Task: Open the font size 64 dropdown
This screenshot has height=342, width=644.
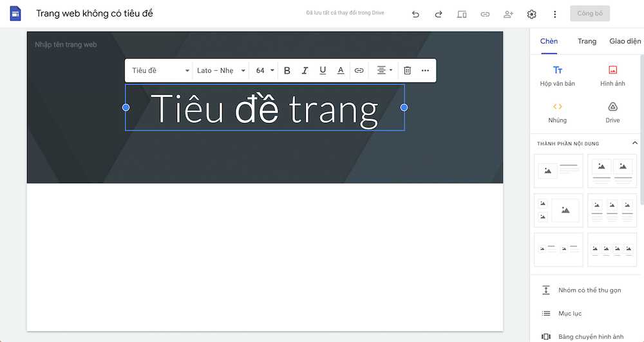Action: [x=265, y=71]
